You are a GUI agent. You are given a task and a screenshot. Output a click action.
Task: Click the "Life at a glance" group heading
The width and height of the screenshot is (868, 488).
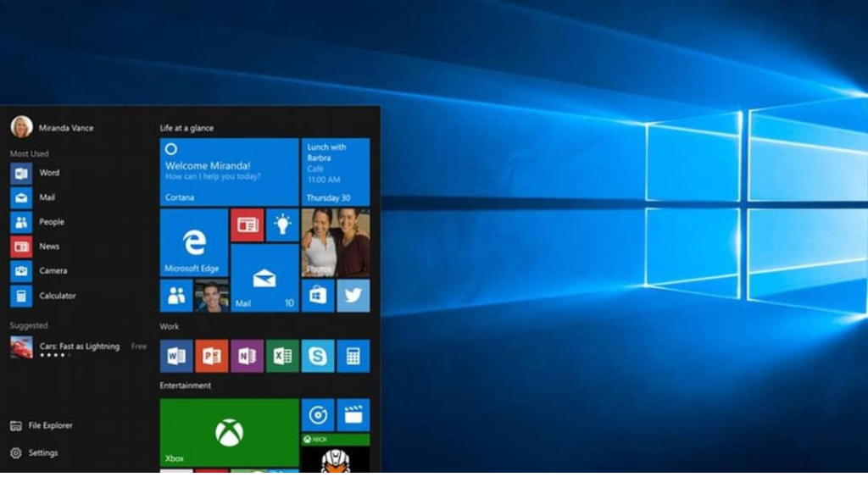click(x=186, y=128)
